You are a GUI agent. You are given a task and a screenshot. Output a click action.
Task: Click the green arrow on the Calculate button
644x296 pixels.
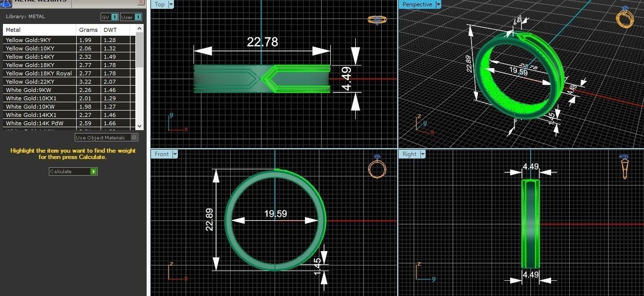point(94,172)
